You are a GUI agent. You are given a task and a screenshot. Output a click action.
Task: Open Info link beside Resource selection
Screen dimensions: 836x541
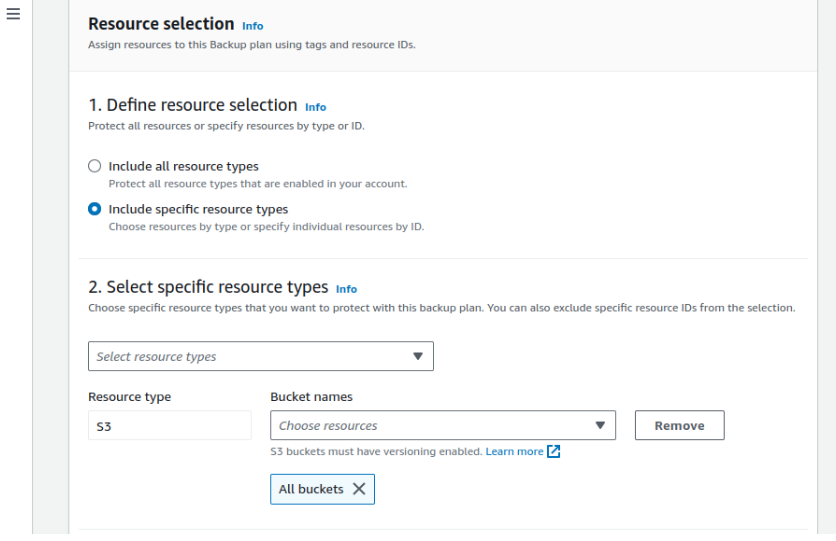pyautogui.click(x=253, y=26)
